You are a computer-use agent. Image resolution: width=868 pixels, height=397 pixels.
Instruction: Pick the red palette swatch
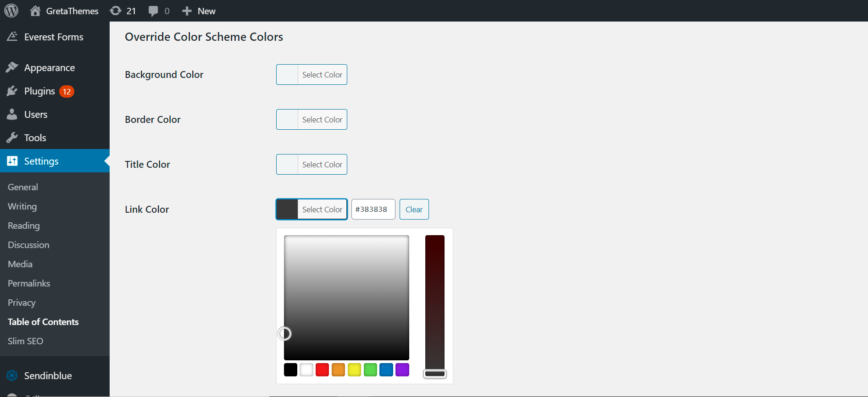323,369
